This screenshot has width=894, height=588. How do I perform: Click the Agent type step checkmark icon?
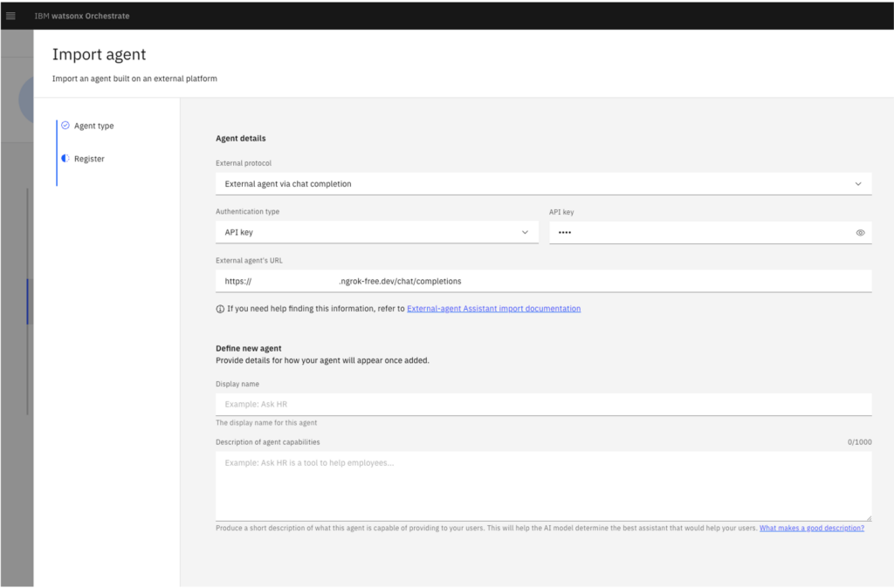pos(65,126)
